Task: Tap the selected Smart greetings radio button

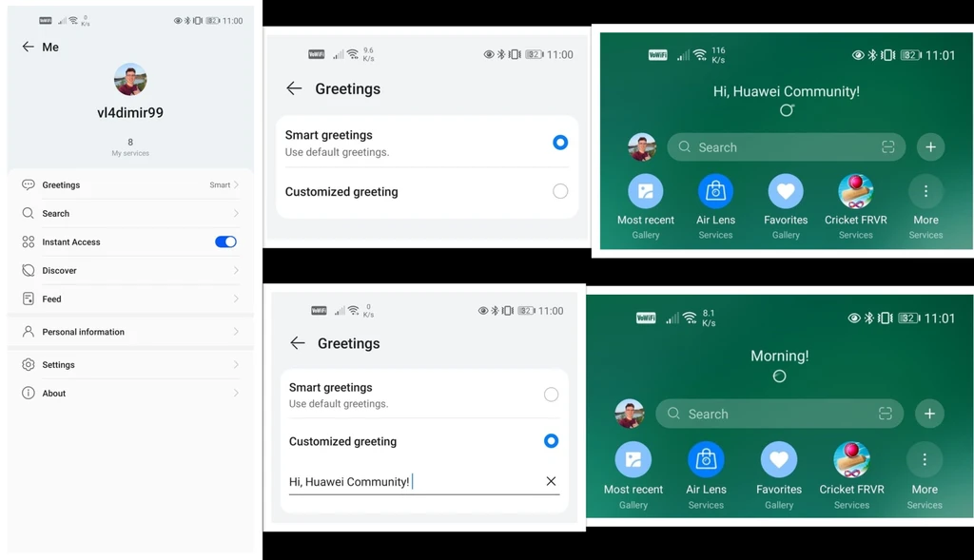Action: pyautogui.click(x=560, y=143)
